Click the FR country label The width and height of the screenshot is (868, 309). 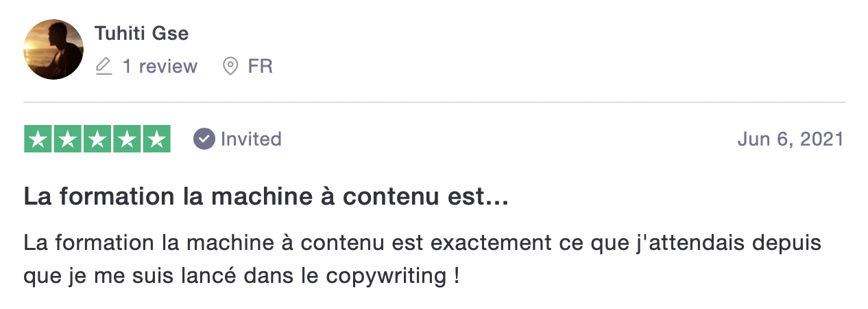click(261, 67)
